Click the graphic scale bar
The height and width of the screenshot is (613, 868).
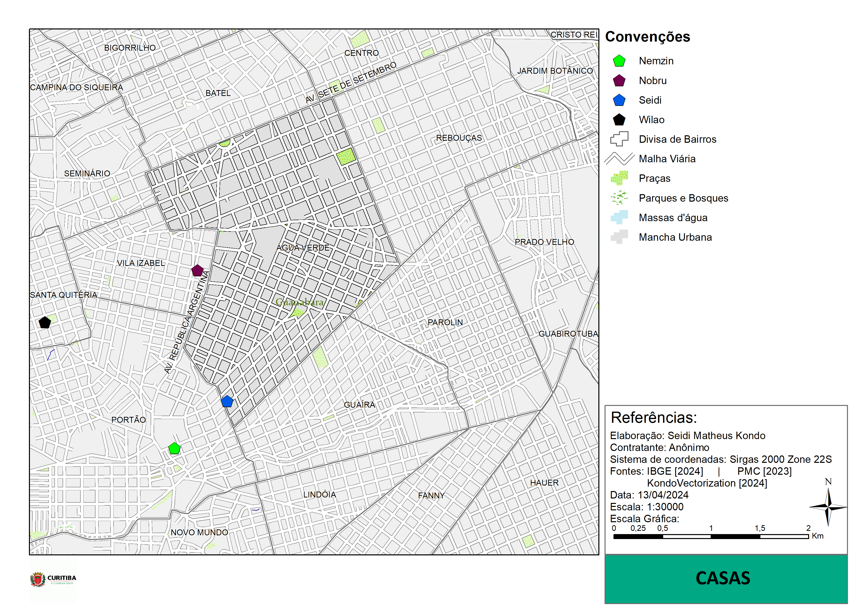pos(711,536)
